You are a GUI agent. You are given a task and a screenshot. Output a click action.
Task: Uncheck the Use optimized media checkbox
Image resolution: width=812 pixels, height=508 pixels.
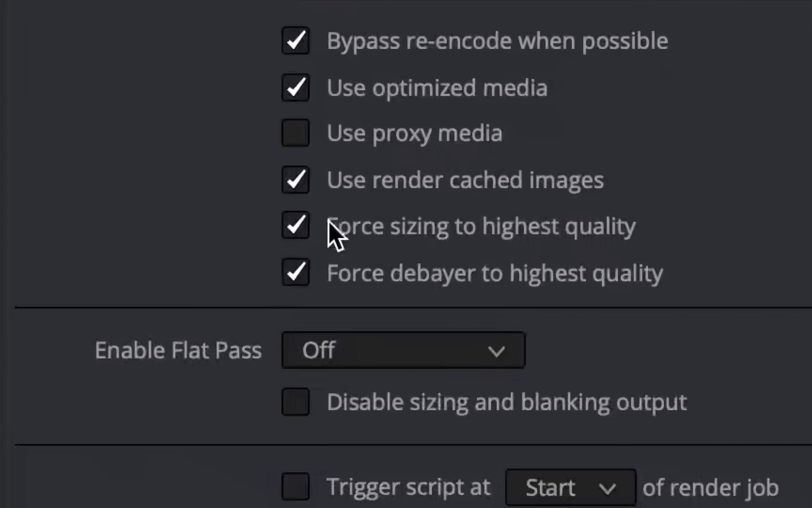[x=295, y=87]
